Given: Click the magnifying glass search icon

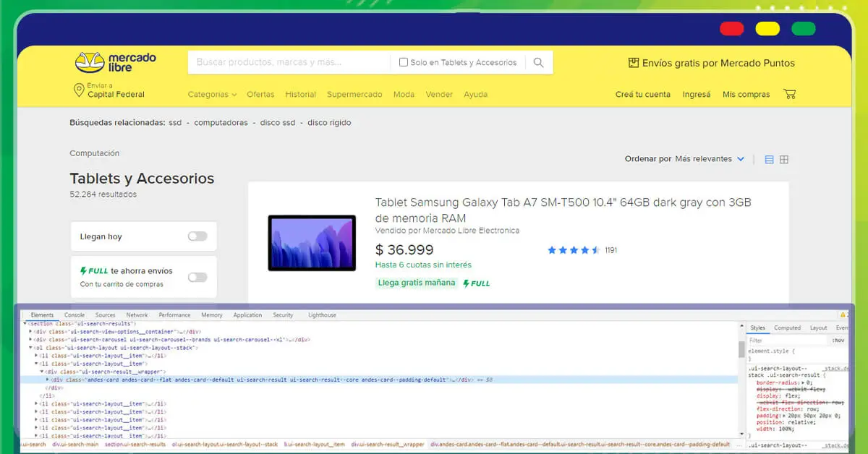Looking at the screenshot, I should click(x=538, y=63).
